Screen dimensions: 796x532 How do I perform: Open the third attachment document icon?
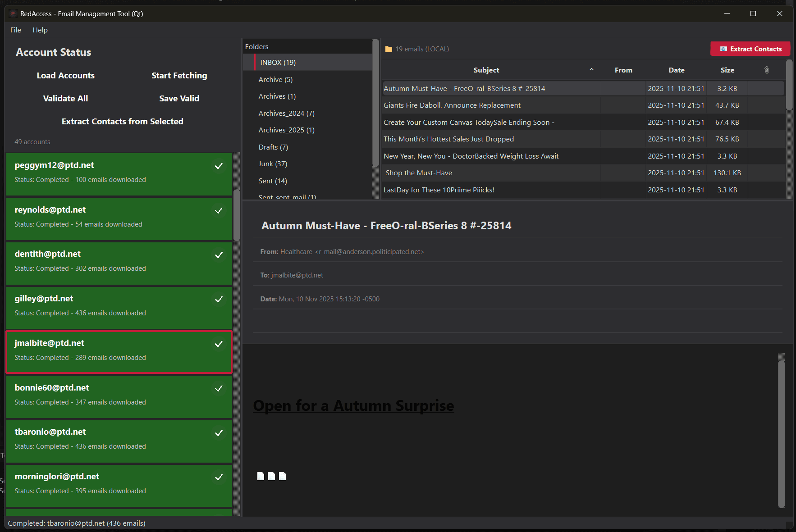click(x=283, y=476)
